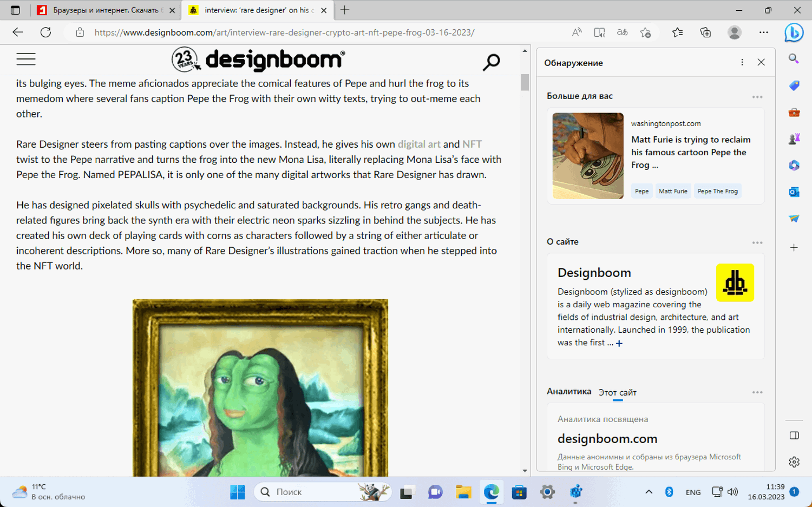Click the translate page icon

tap(623, 32)
